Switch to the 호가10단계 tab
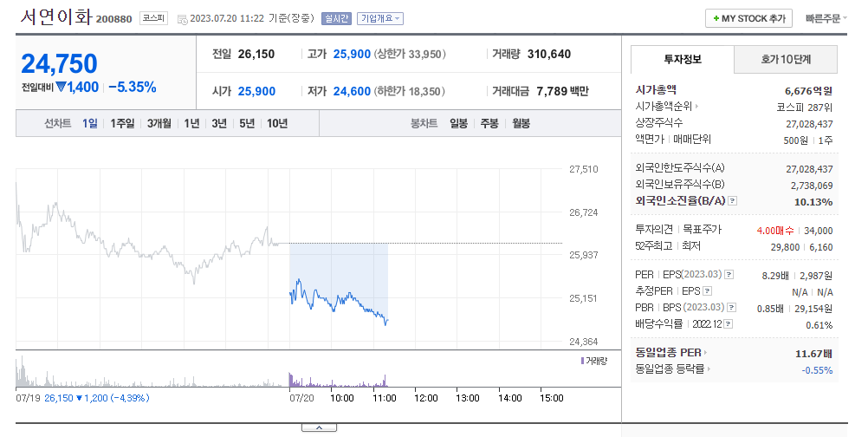 pyautogui.click(x=786, y=59)
